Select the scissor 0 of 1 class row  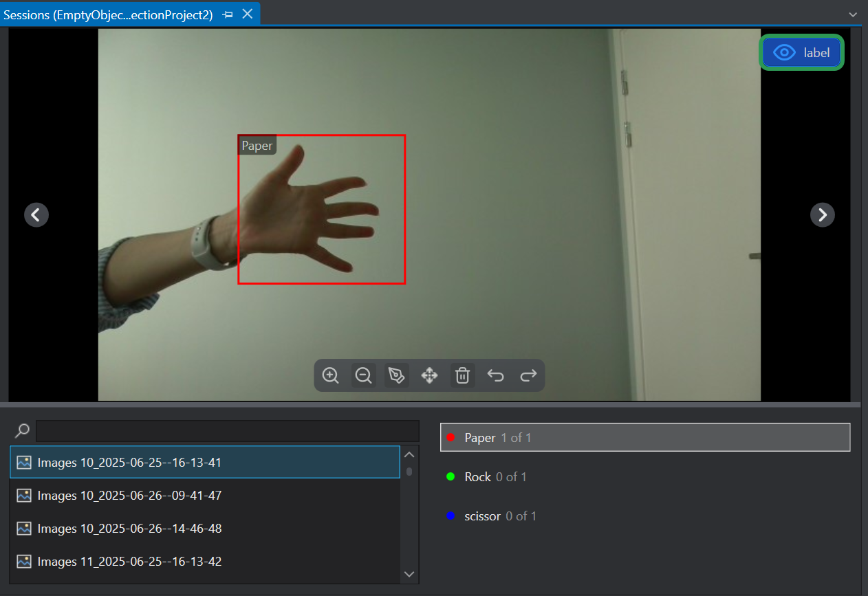(x=645, y=516)
